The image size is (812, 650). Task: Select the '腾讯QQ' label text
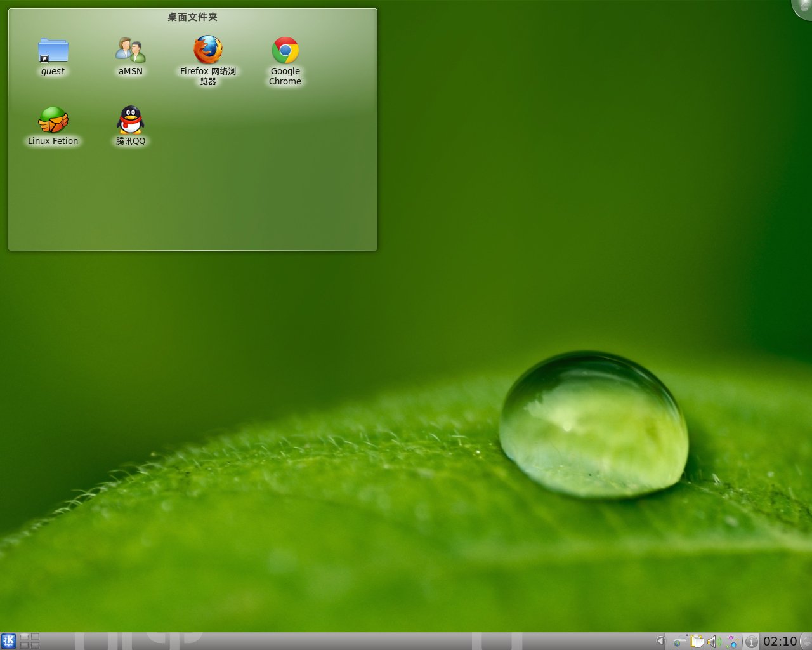tap(130, 141)
